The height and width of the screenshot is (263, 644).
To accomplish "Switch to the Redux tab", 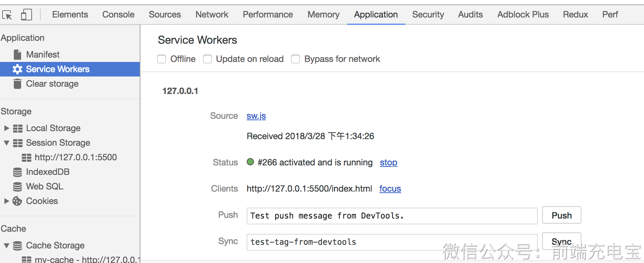I will coord(576,15).
